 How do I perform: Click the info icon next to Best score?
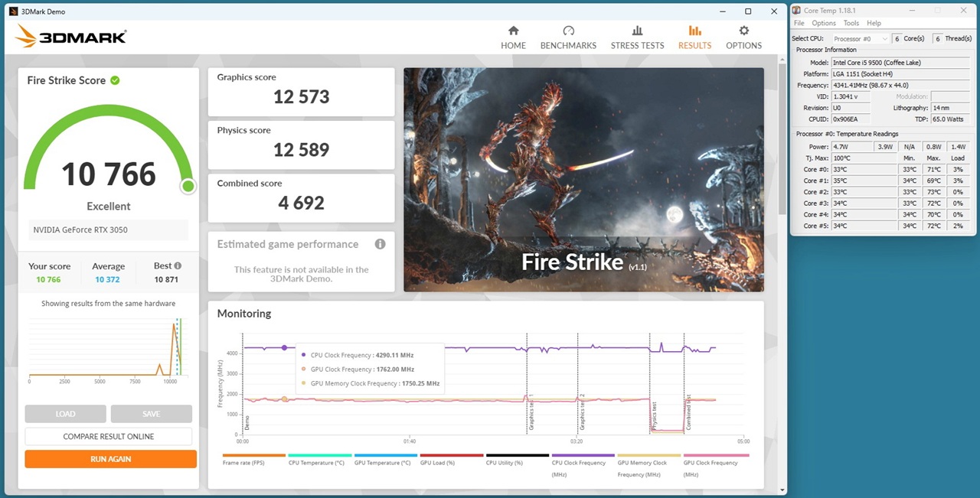tap(178, 266)
